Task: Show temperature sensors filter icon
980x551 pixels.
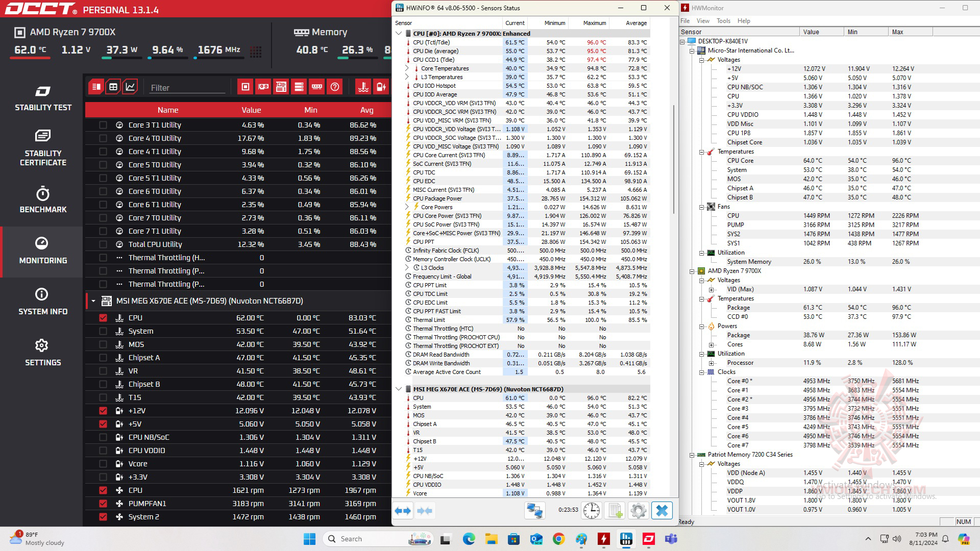Action: (x=363, y=87)
